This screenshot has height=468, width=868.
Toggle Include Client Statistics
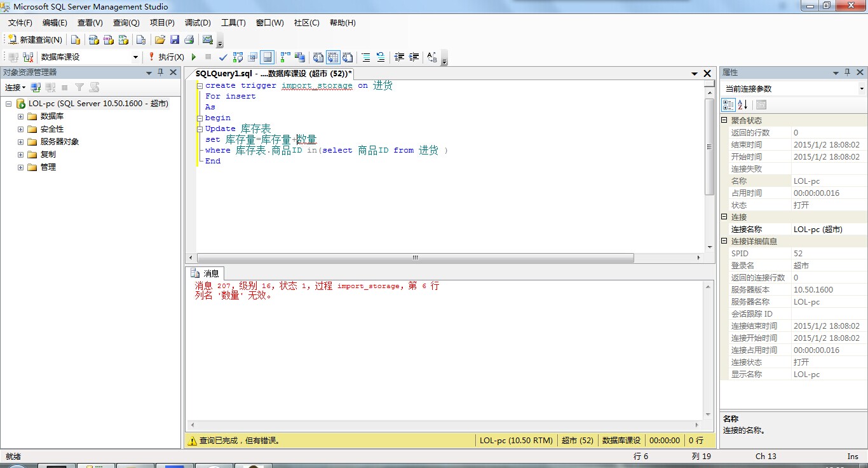299,57
